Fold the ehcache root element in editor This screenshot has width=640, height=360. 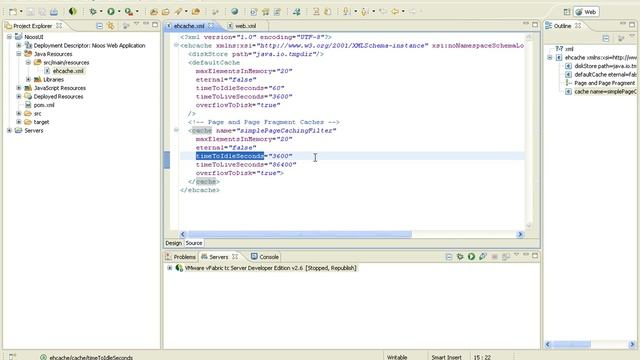coord(176,45)
